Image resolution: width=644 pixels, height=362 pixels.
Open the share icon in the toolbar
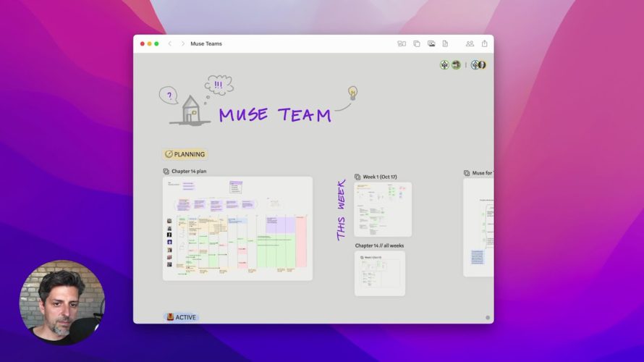click(485, 43)
